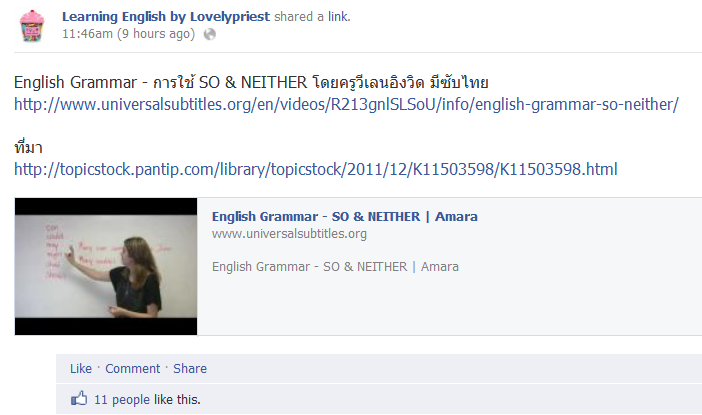Comment on this post
Screen dimensions: 702x415
coord(133,368)
